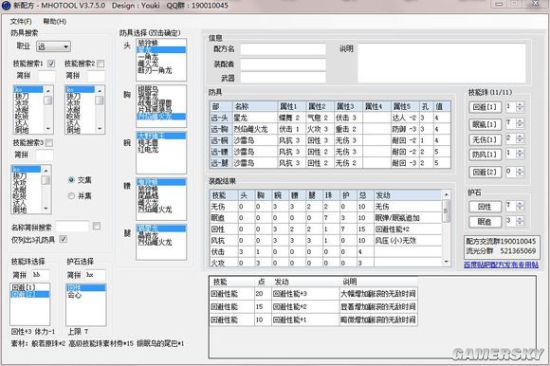
Task: Click the 简拼 field under 技能珠选择
Action: [40, 275]
